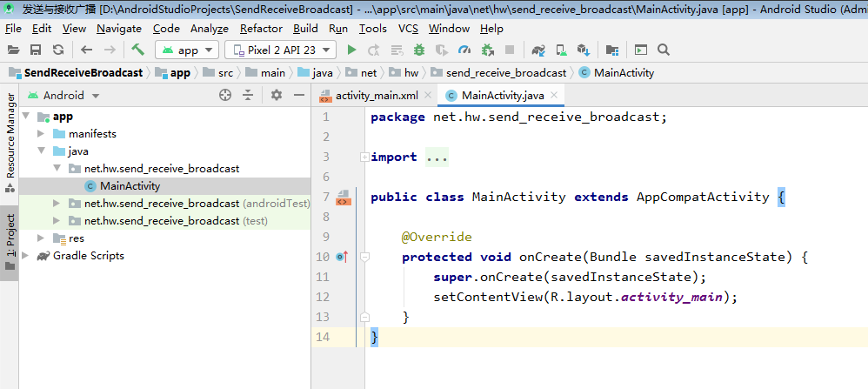Click the related XML file gutter icon on line 7
868x389 pixels.
344,198
